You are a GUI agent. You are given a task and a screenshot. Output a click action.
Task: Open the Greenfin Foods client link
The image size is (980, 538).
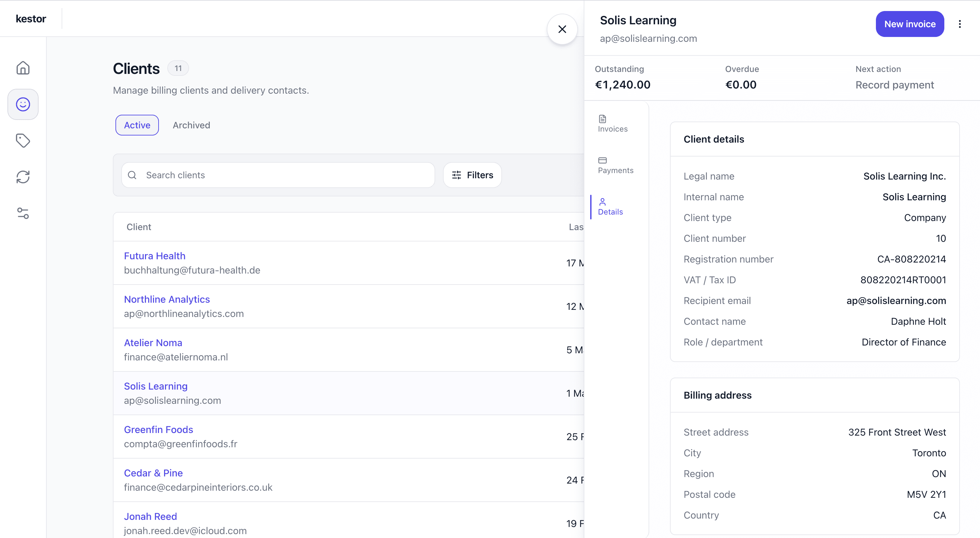click(158, 429)
